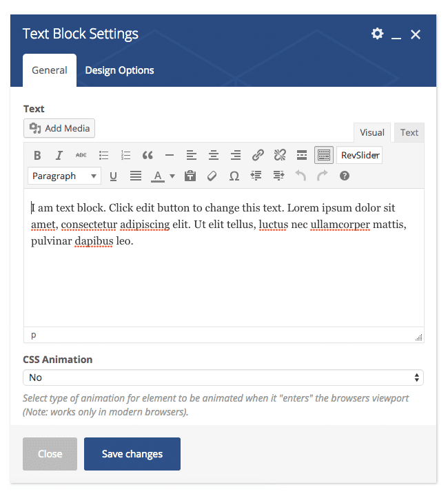448x496 pixels.
Task: Click the Save changes button
Action: point(132,454)
